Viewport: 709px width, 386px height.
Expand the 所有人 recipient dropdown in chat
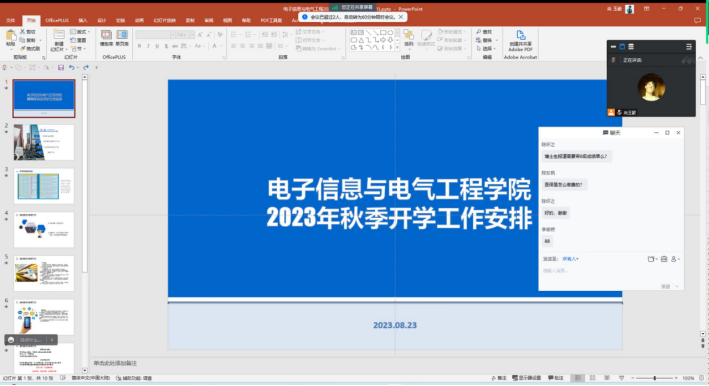pyautogui.click(x=570, y=259)
